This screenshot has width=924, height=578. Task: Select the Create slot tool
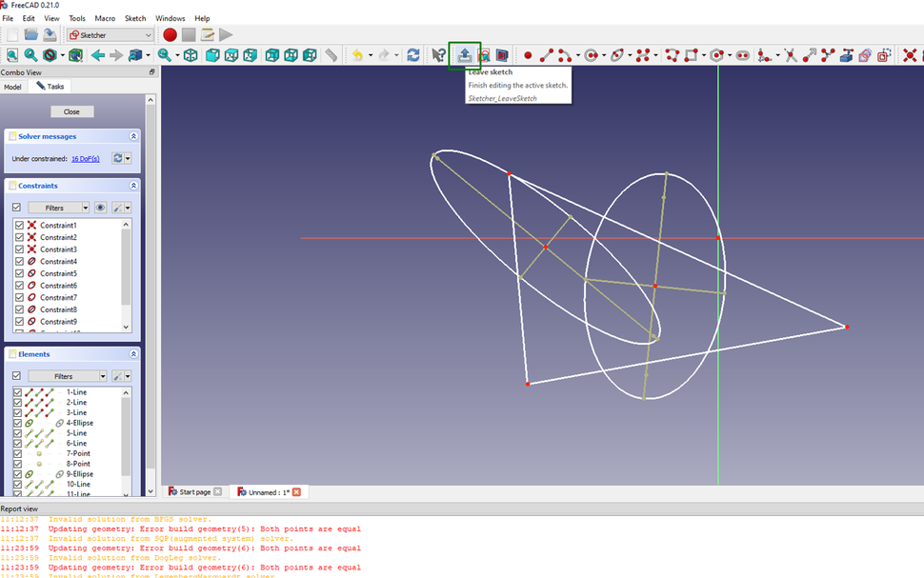(x=743, y=55)
